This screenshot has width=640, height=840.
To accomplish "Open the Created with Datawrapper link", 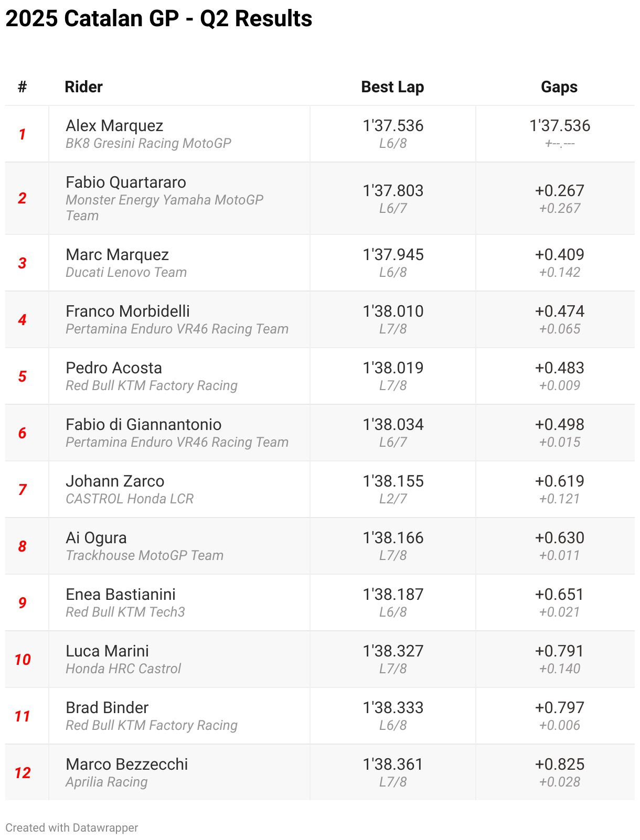I will point(72,827).
